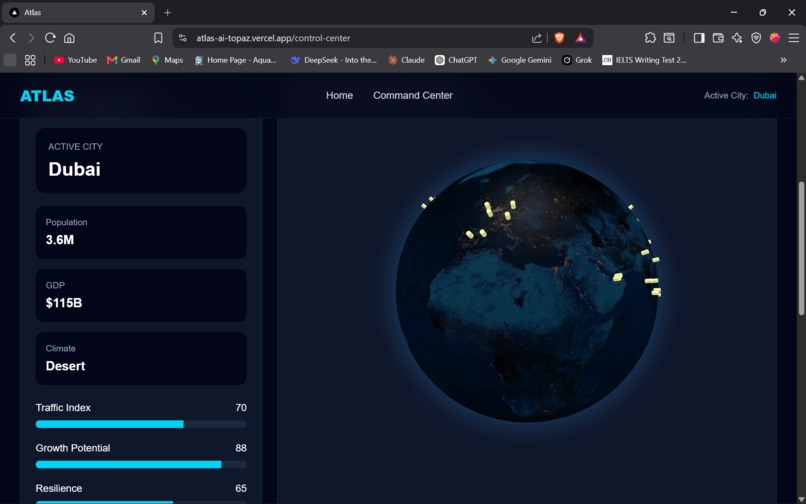The image size is (806, 504).
Task: Open the Gmail bookmark
Action: click(123, 60)
